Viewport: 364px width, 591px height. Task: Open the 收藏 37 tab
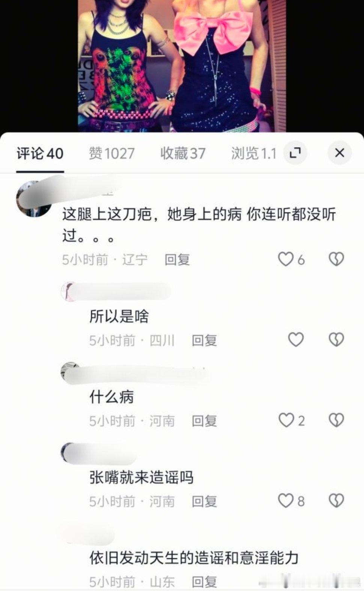coord(183,153)
